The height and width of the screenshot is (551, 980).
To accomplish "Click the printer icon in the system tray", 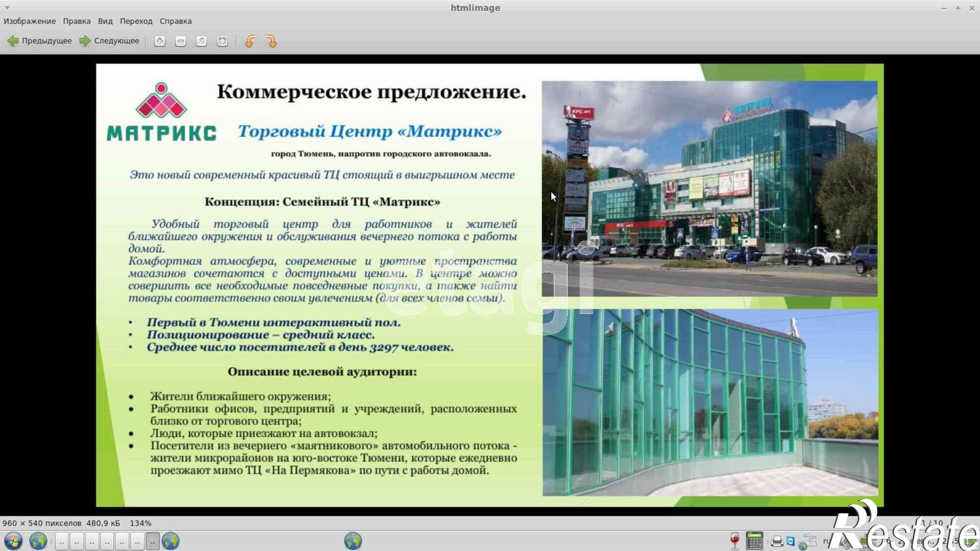I will [x=777, y=541].
